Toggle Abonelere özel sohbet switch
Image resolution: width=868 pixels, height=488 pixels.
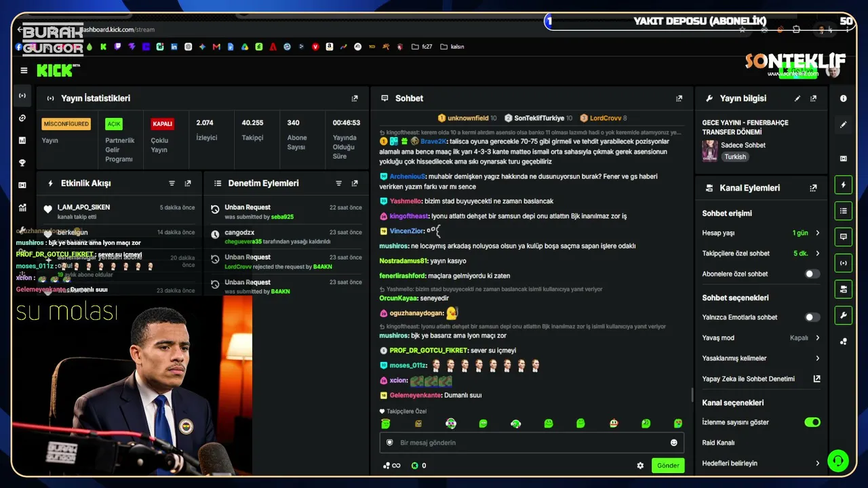[812, 274]
